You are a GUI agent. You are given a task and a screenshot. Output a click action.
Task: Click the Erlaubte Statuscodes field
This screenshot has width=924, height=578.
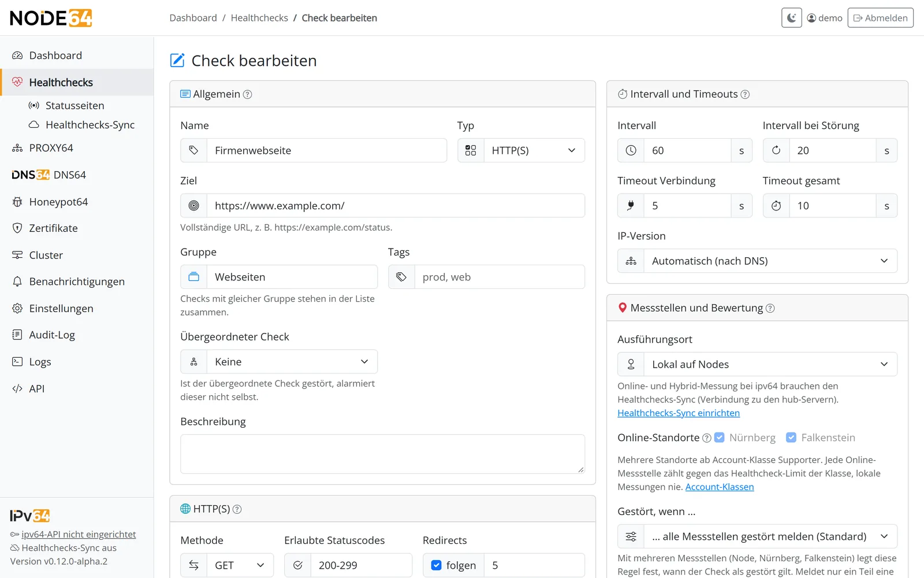coord(362,565)
